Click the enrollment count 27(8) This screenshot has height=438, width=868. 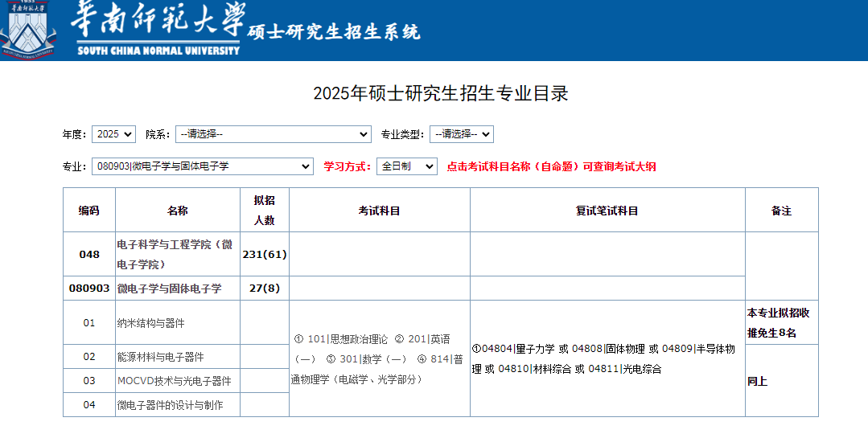(265, 289)
